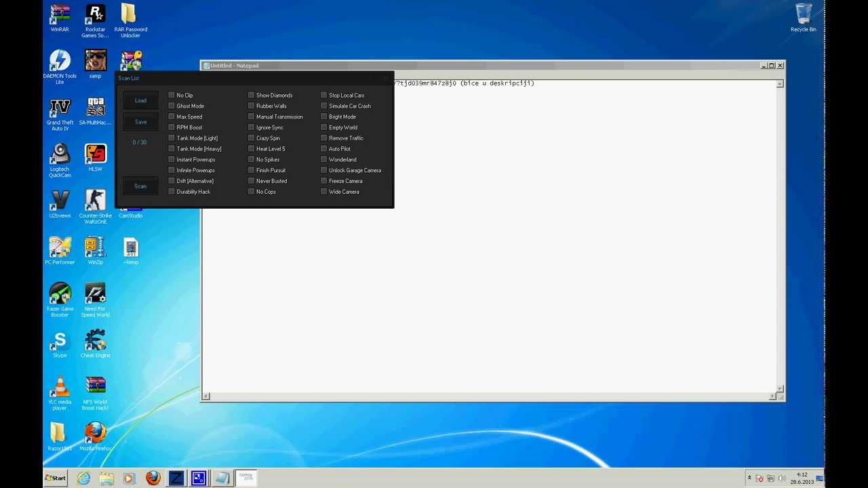Open the RAR Password Unlocker folder

coord(130,21)
